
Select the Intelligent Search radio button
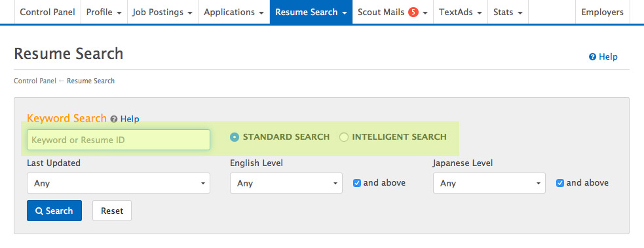pos(344,137)
